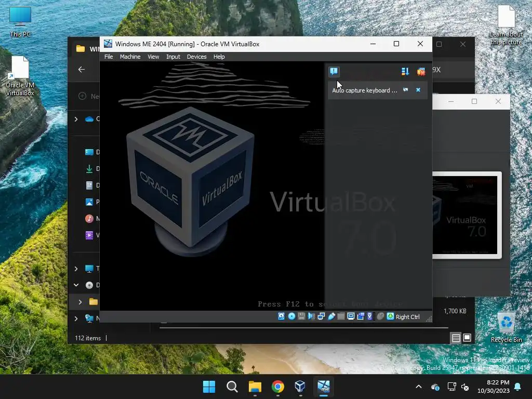Click floppy disk indicator in status bar
This screenshot has width=532, height=399.
(301, 316)
